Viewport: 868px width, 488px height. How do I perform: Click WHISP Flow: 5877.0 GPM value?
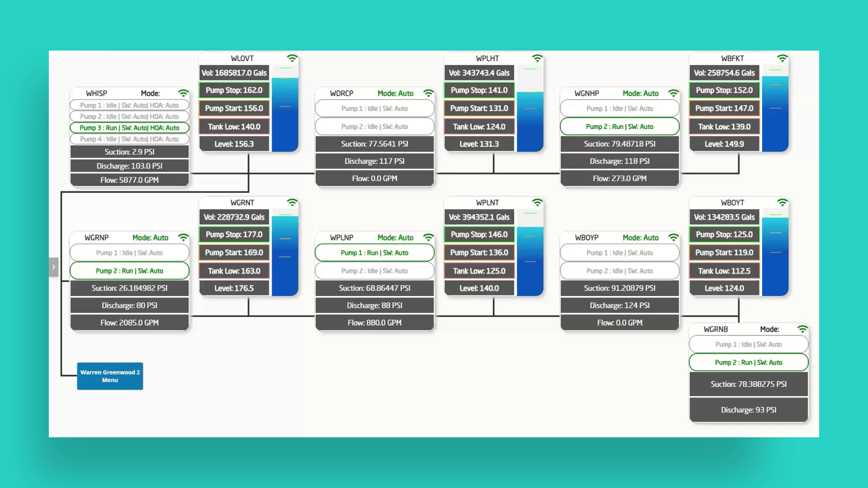(x=129, y=180)
